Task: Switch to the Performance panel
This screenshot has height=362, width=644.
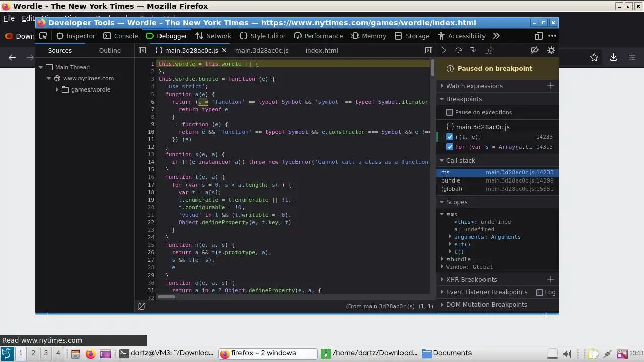Action: (318, 36)
